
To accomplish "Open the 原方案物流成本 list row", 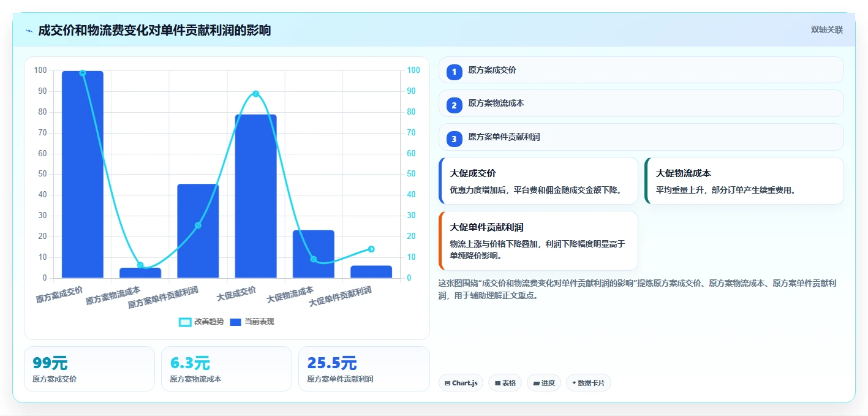I will click(641, 104).
